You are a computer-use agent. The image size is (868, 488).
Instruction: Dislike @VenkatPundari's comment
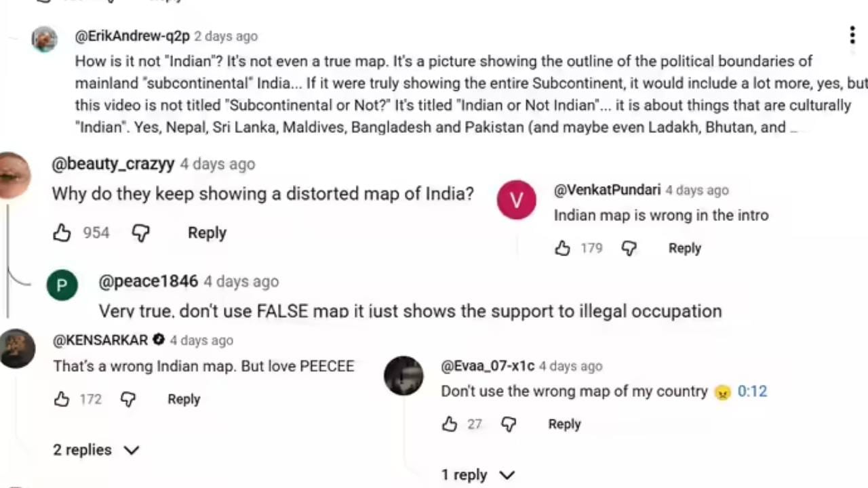[x=629, y=249]
